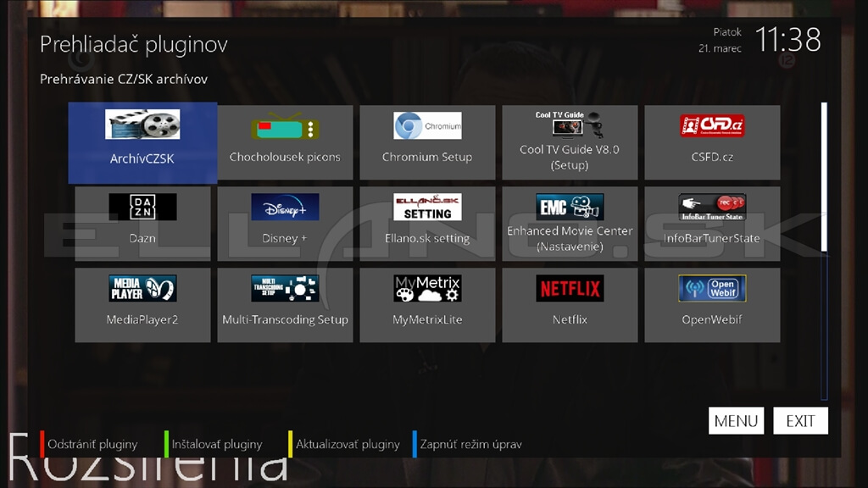
Task: Choose Zapnúť režim úprav blue option
Action: tap(471, 444)
